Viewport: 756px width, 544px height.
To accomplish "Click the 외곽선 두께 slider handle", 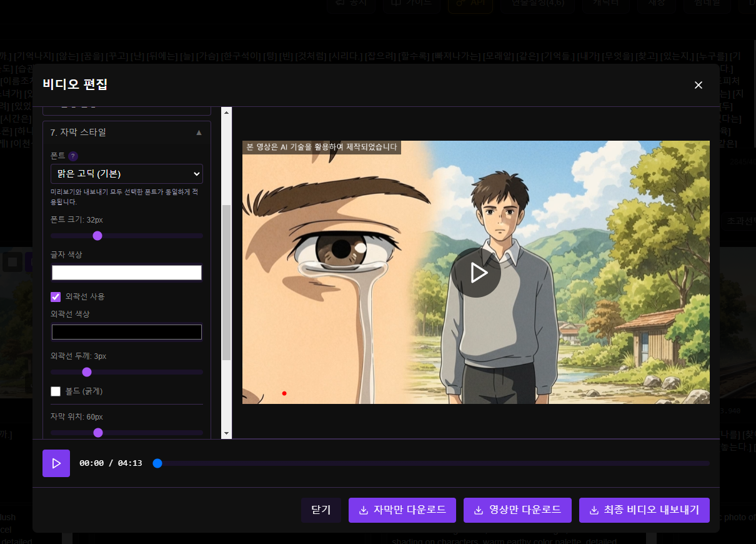I will [87, 372].
